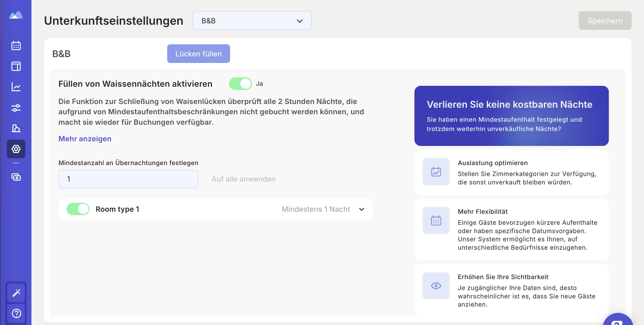The image size is (644, 325).
Task: Click the magic wand icon
Action: coord(16,293)
